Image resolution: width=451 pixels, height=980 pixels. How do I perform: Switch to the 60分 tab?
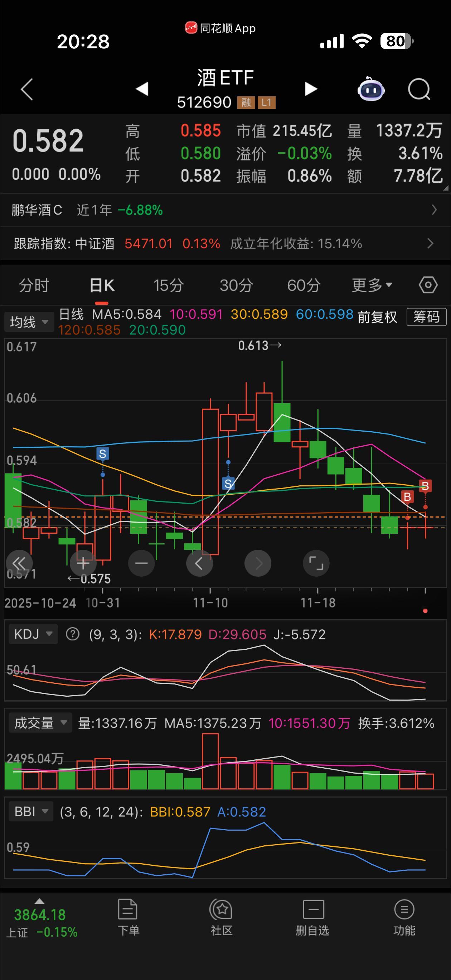pos(304,285)
